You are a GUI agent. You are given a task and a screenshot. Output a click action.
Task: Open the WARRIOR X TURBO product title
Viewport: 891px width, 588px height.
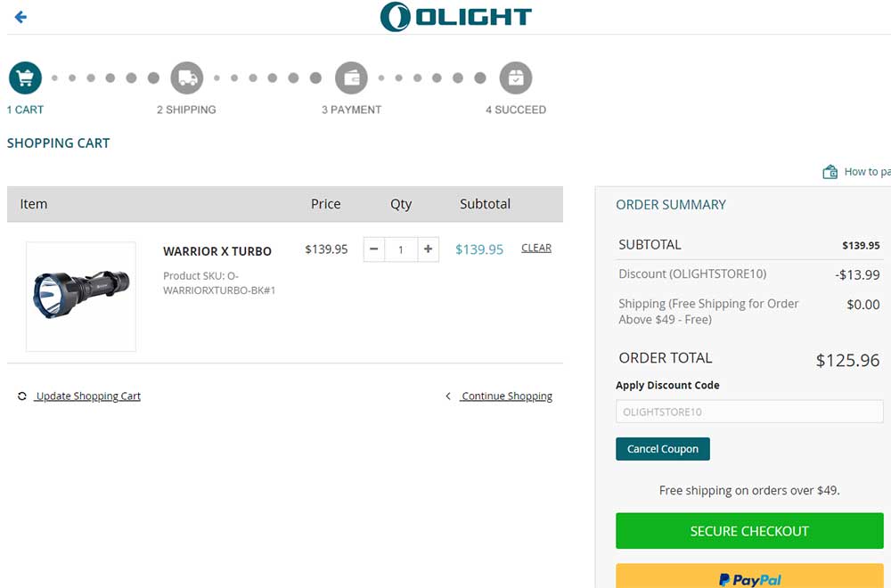(217, 251)
